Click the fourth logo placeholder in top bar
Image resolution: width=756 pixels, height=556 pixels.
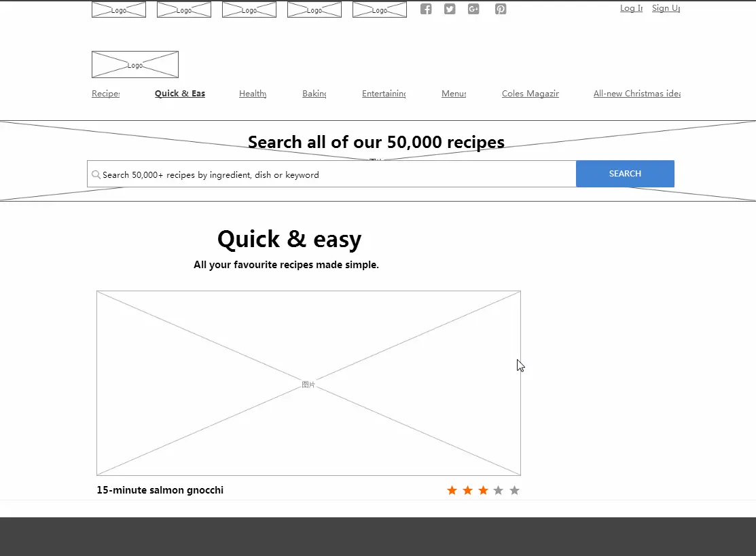click(x=314, y=10)
